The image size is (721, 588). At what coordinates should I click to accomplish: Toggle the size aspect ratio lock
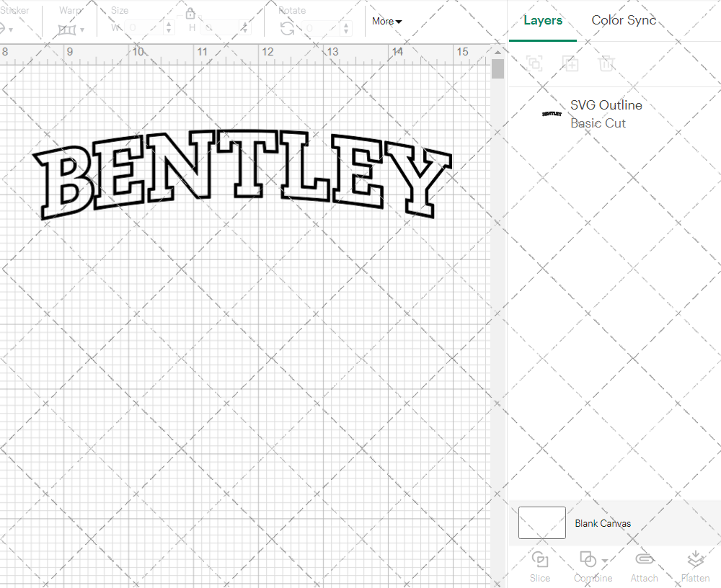pyautogui.click(x=190, y=13)
